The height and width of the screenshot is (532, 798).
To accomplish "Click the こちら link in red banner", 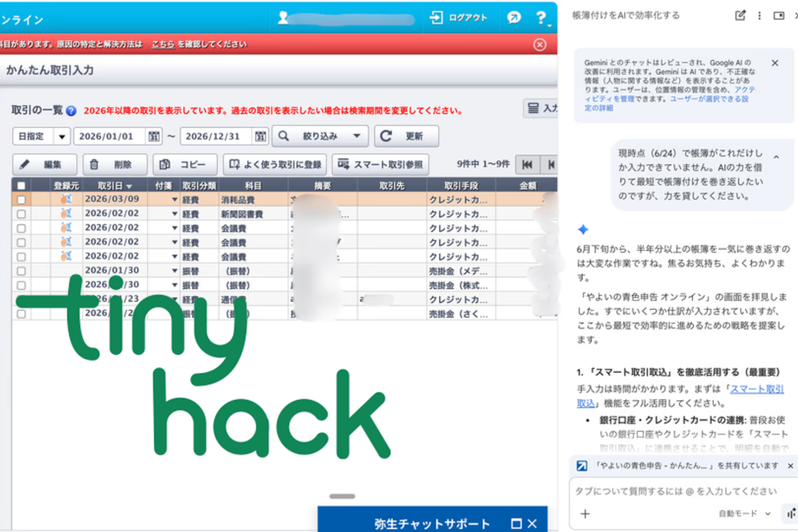I will click(163, 45).
